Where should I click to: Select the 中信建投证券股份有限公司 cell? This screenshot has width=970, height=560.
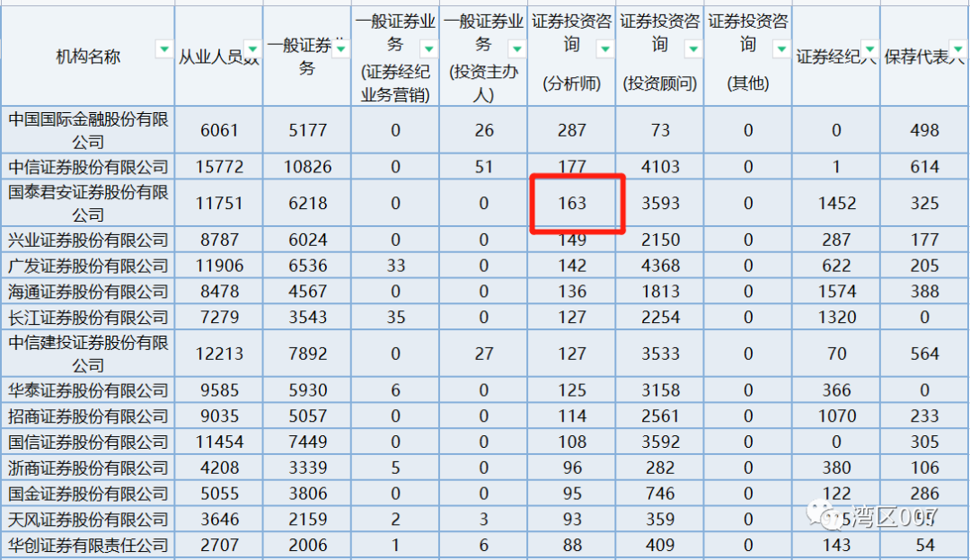tap(88, 354)
